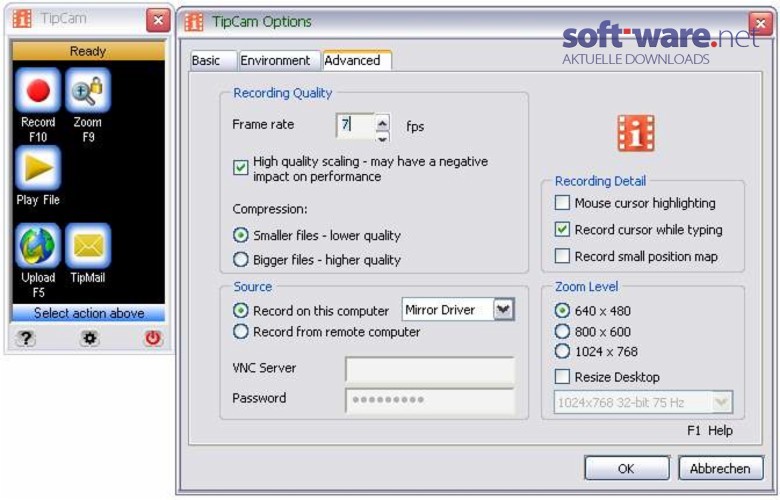Screen dimensions: 780x500
Task: Click the F1 Help text
Action: 710,430
